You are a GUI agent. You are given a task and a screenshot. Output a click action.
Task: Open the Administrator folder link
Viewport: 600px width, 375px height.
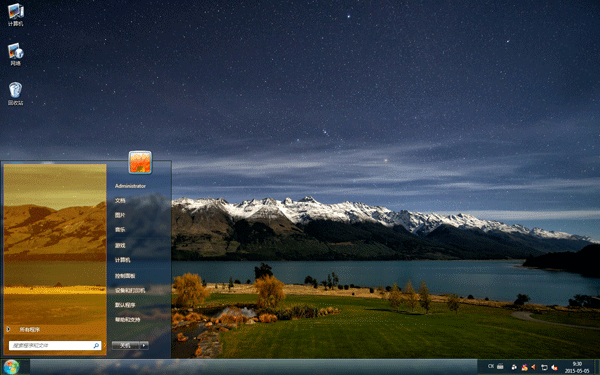130,186
